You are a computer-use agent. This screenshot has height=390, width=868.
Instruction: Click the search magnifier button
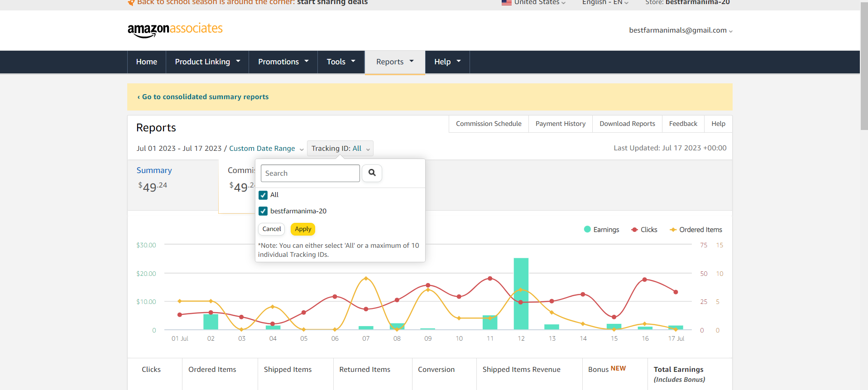pyautogui.click(x=372, y=173)
